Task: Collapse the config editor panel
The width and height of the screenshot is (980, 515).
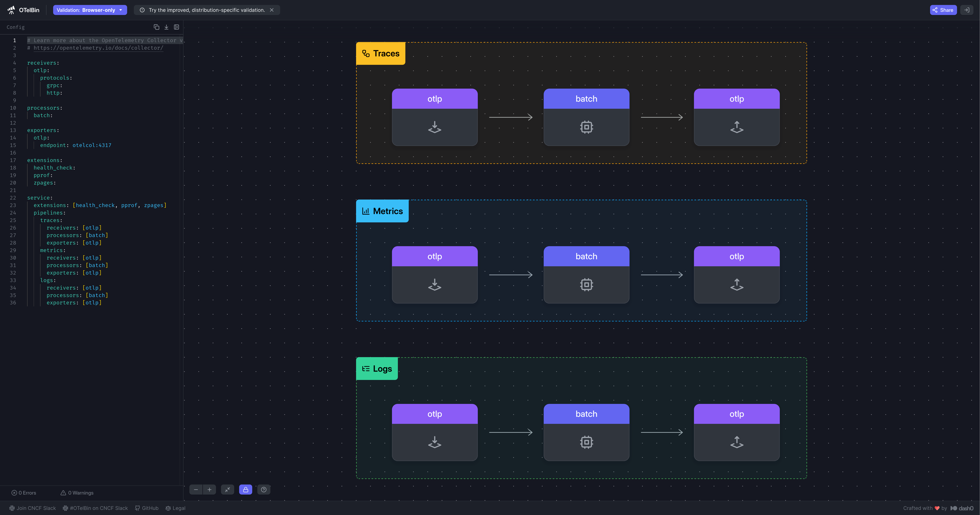Action: click(x=177, y=27)
